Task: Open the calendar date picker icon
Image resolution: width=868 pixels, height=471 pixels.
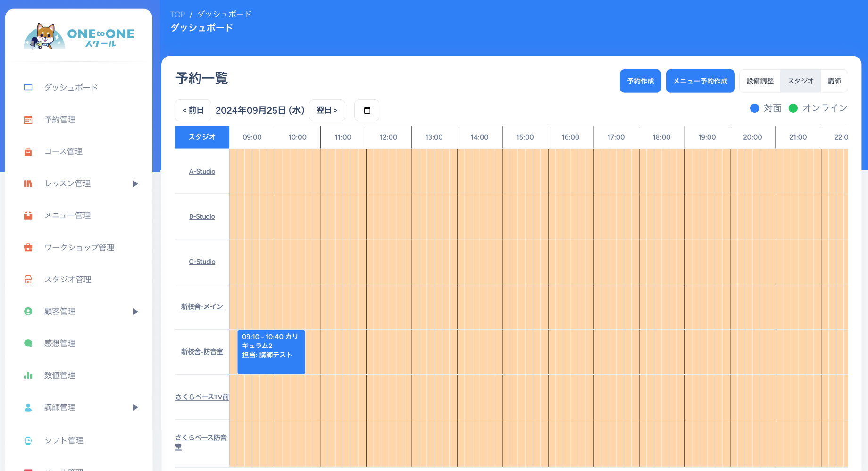Action: (x=367, y=110)
